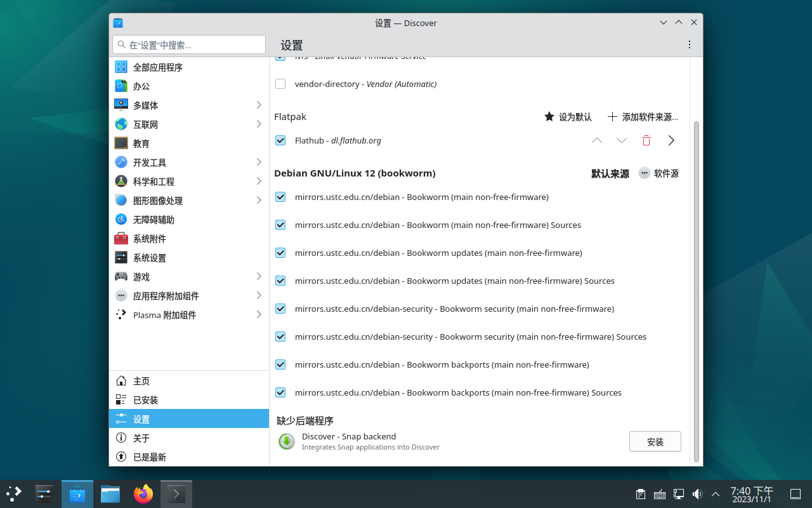Expand the 多媒体 category
The width and height of the screenshot is (812, 508).
[x=259, y=105]
